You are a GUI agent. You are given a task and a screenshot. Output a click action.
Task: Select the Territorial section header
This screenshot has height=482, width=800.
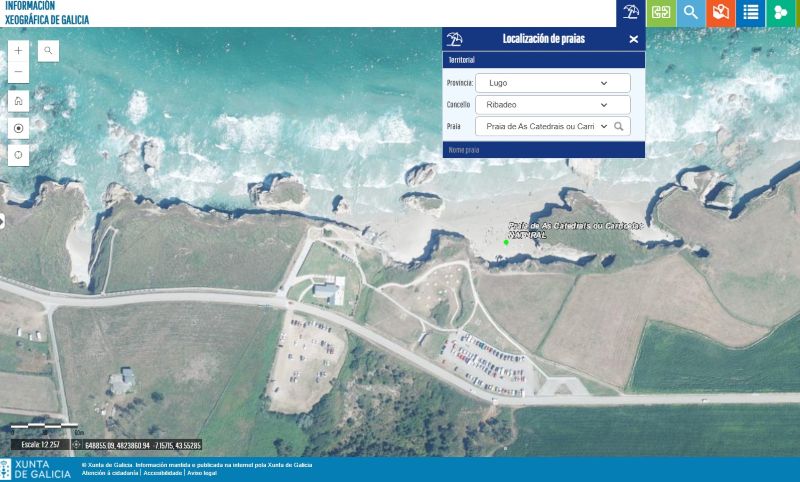click(543, 60)
